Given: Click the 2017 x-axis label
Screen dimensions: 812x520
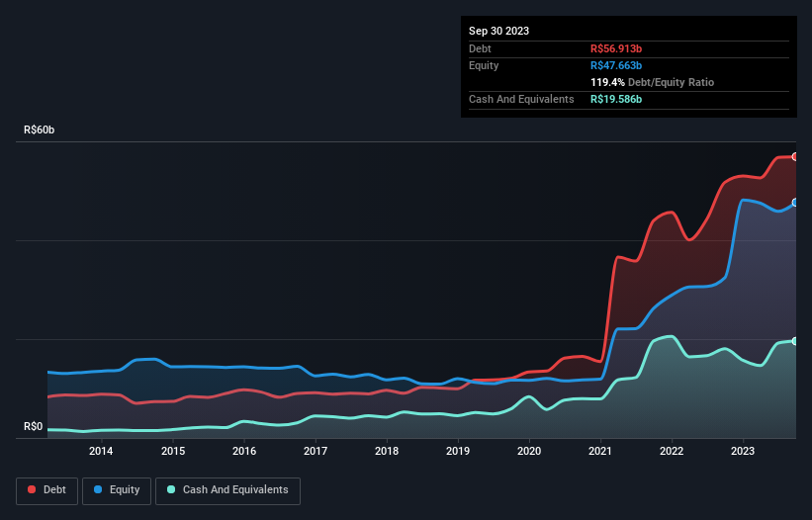Looking at the screenshot, I should click(x=316, y=451).
